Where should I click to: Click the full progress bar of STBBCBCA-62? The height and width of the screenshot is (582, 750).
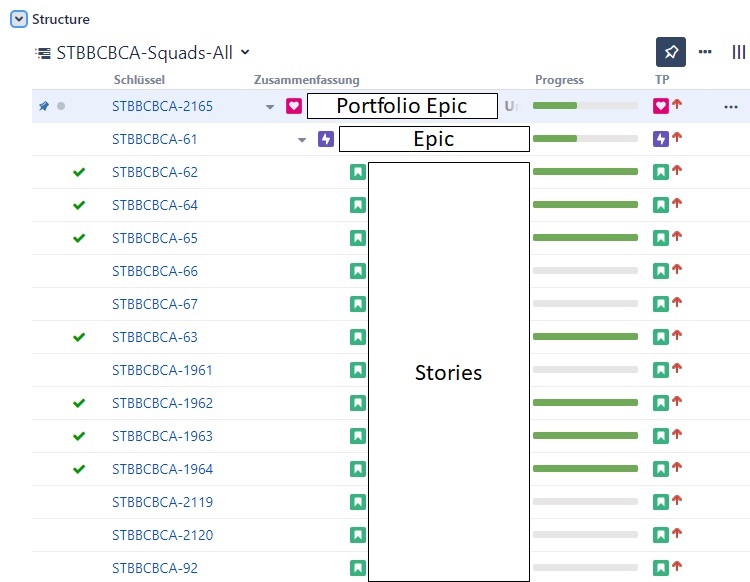(x=585, y=172)
